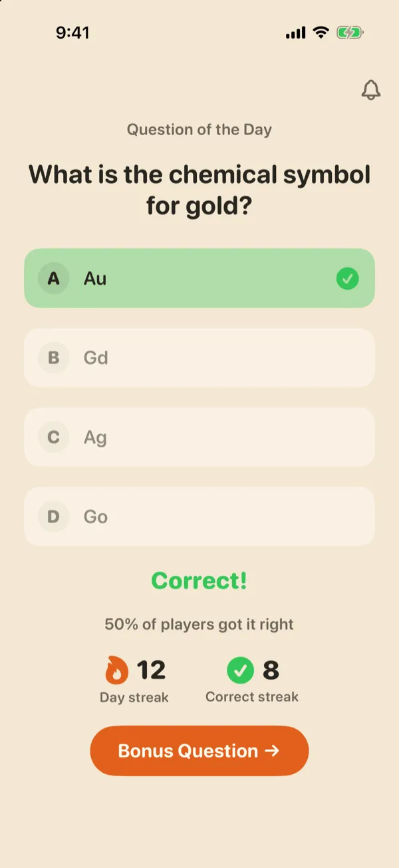Tap the cellular signal bars icon
The image size is (399, 868).
296,33
